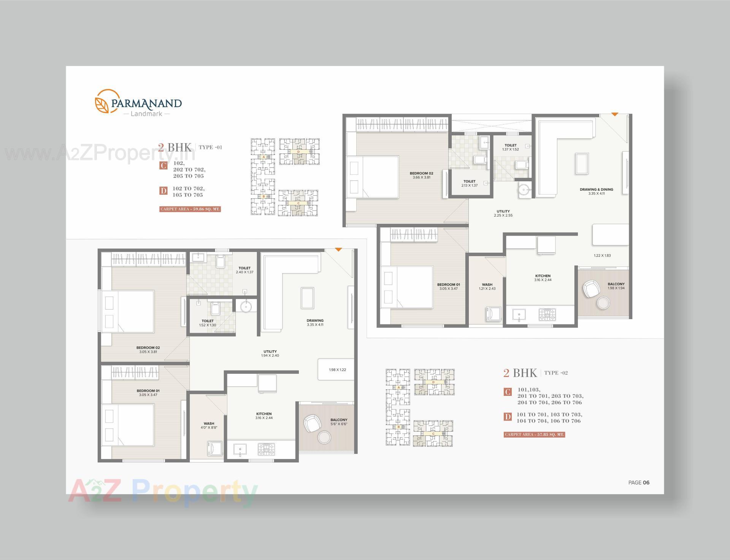The width and height of the screenshot is (730, 560).
Task: Click the balcony chair in the Type-01 plan
Action: coord(313,423)
